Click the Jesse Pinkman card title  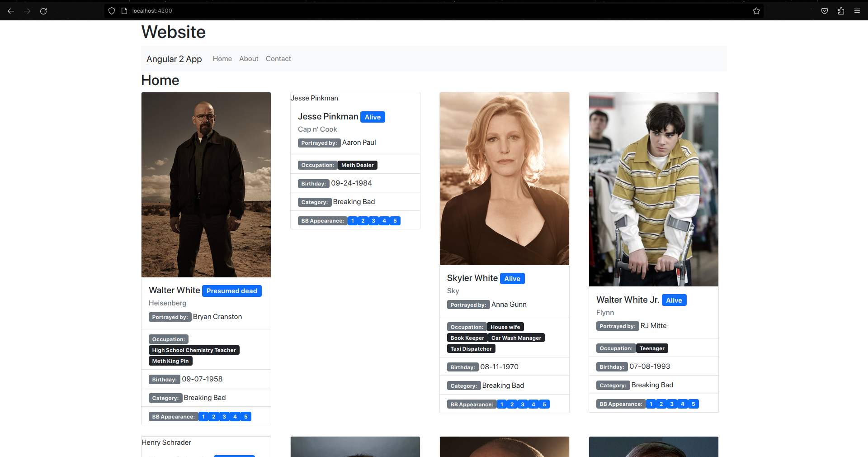(x=328, y=117)
